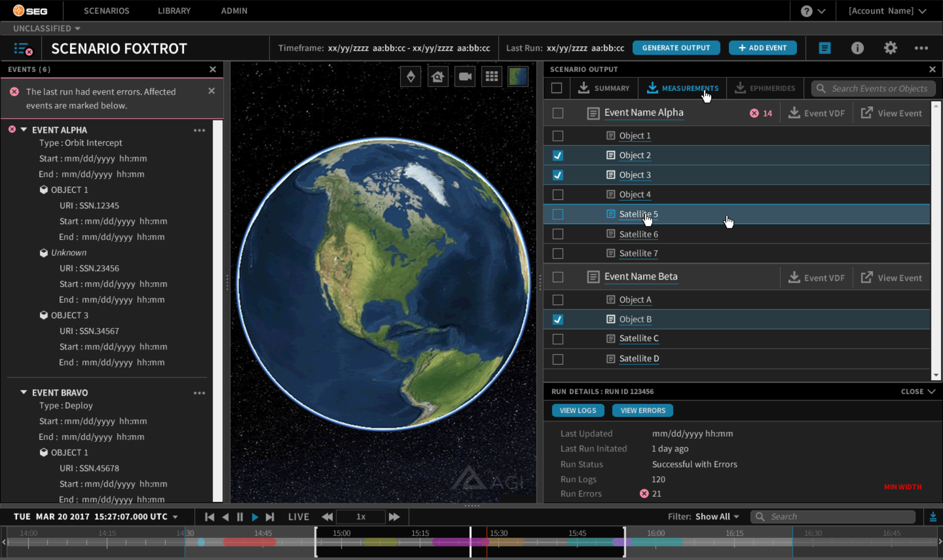Open the scenario info icon
The width and height of the screenshot is (943, 560).
pos(857,48)
